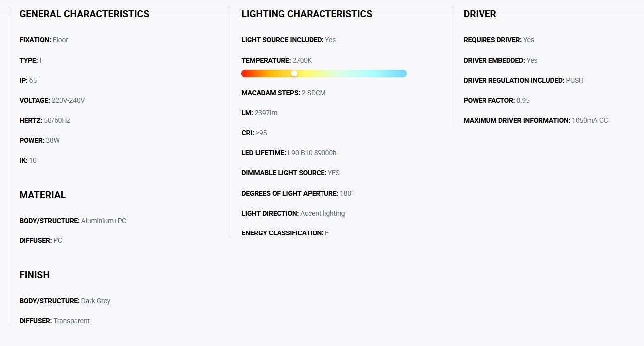Click the Diffuser value Transparent
This screenshot has width=644, height=346.
72,321
